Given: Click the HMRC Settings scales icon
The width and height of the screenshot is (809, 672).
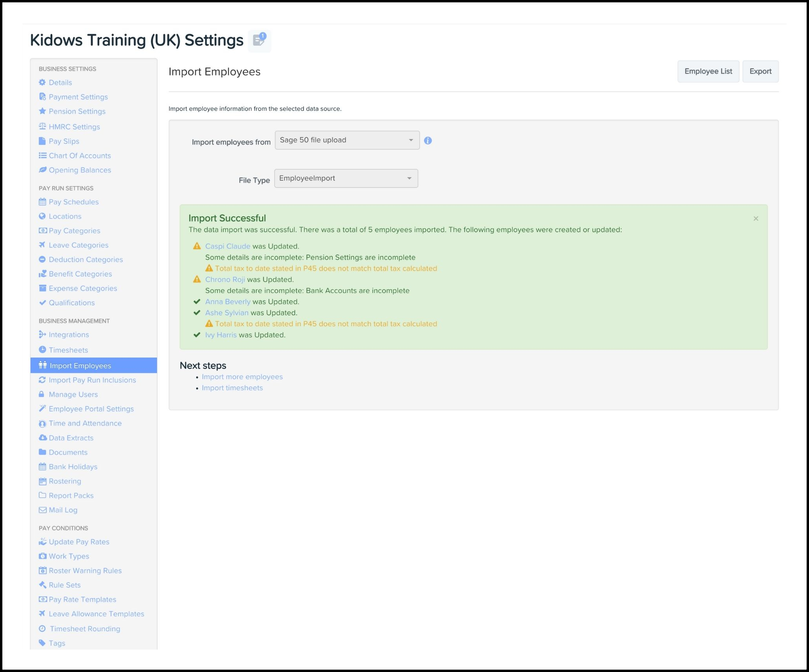Looking at the screenshot, I should (x=42, y=127).
